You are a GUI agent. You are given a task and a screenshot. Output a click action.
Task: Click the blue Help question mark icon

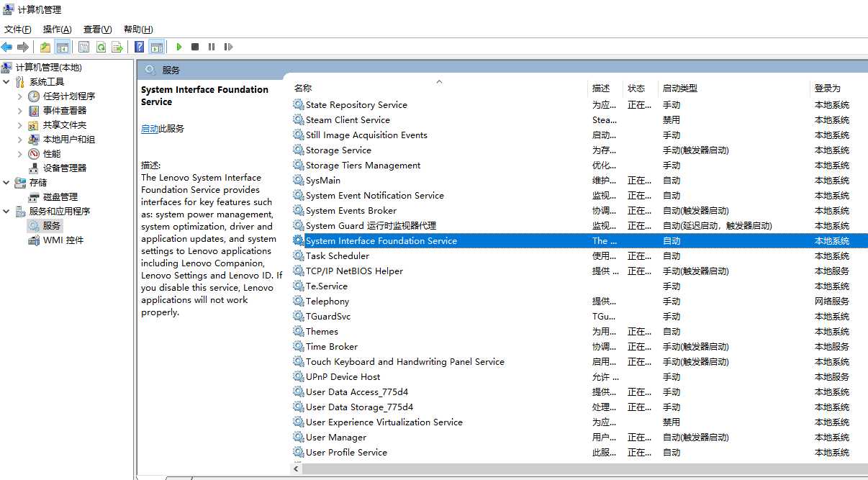pos(140,47)
